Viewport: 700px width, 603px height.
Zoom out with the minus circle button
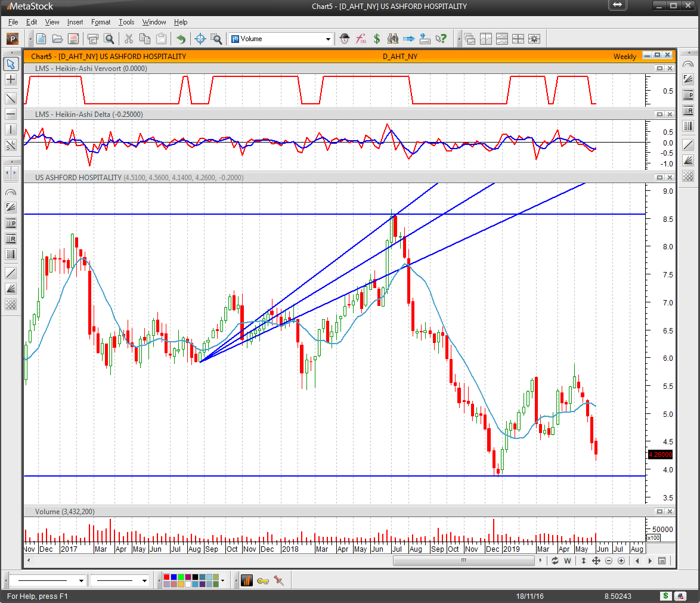[609, 561]
